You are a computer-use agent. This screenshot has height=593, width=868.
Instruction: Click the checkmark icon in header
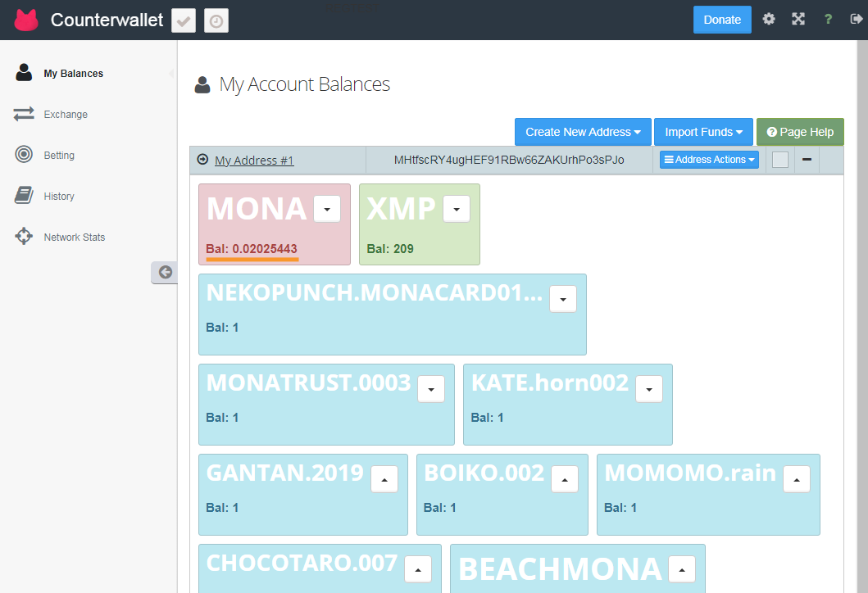(184, 21)
